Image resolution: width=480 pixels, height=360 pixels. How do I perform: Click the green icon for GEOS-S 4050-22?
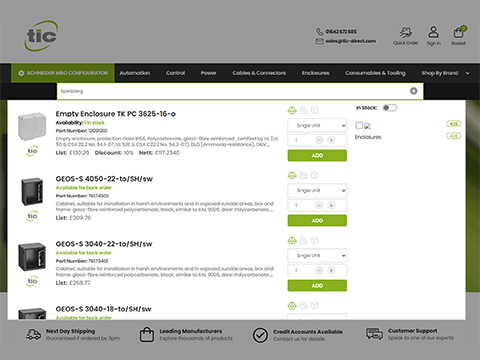point(292,175)
